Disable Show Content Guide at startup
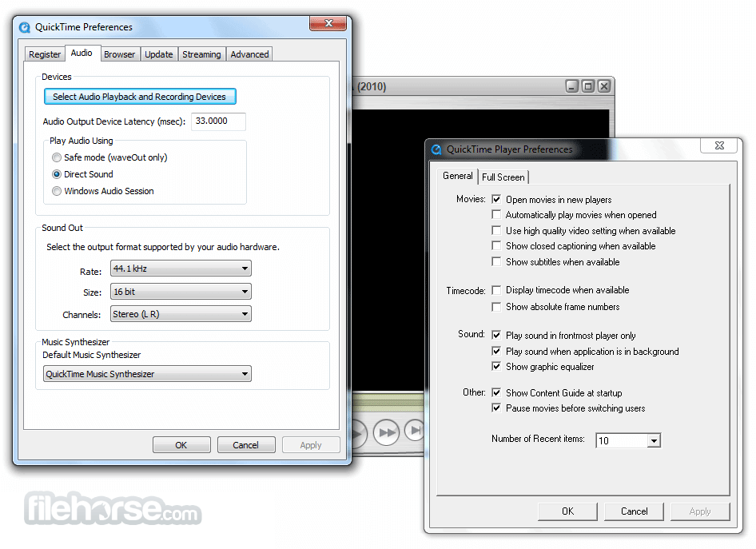 496,392
